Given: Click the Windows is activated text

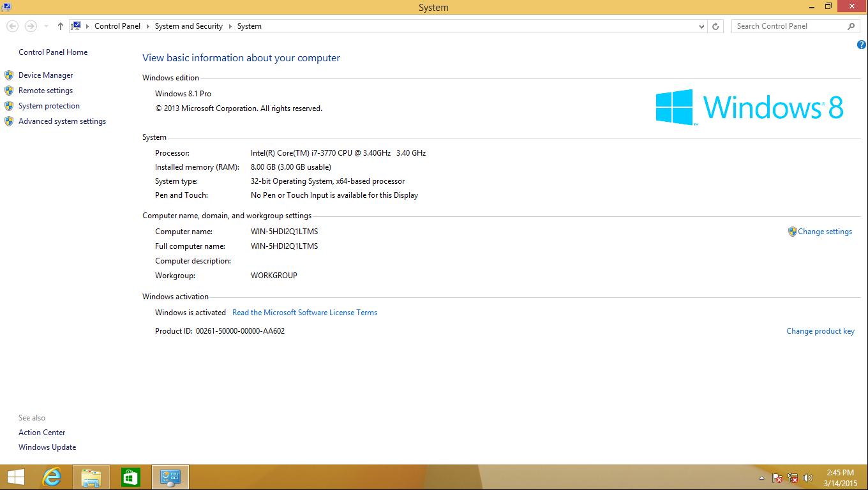Looking at the screenshot, I should coord(190,313).
